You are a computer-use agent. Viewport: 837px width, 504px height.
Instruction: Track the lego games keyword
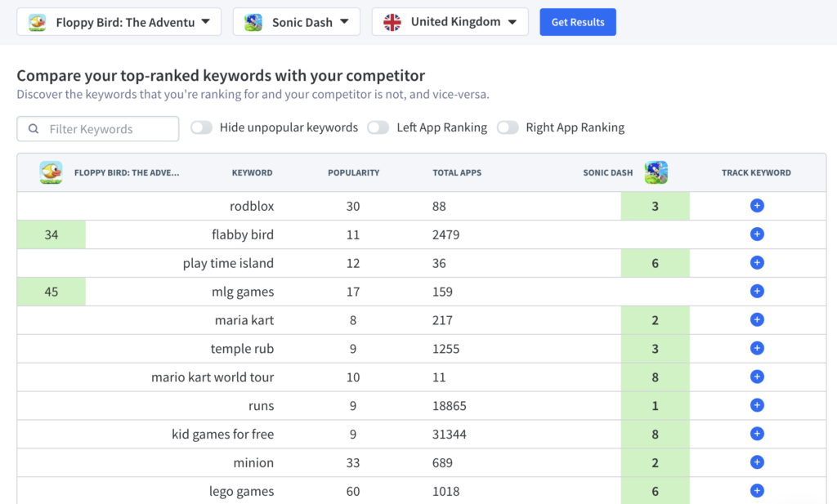[756, 491]
